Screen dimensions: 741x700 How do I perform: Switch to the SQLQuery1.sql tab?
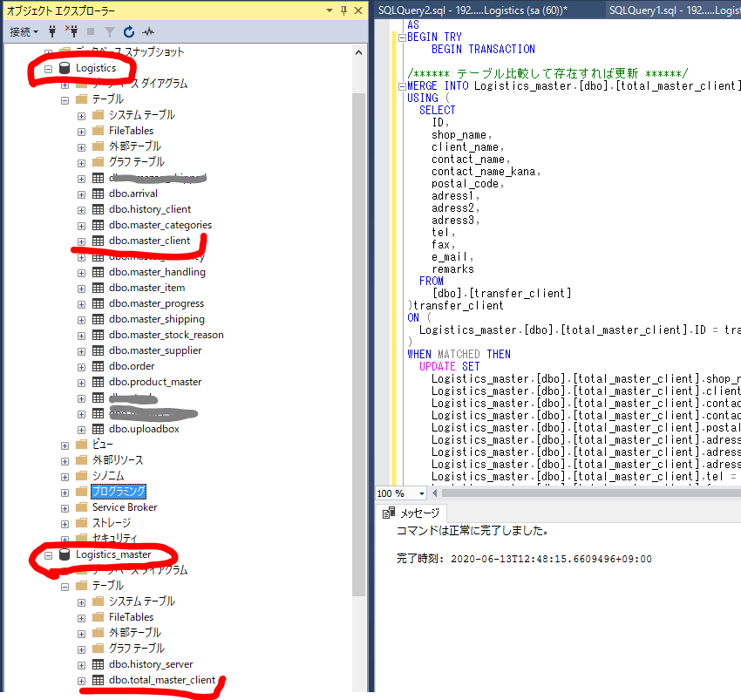pos(675,10)
